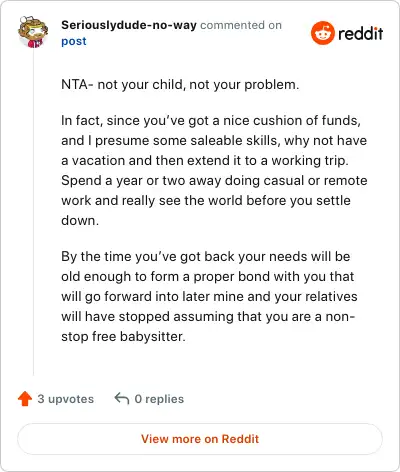The height and width of the screenshot is (472, 400).
Task: Open Seriouslydude-no-way's profile username
Action: coord(129,25)
